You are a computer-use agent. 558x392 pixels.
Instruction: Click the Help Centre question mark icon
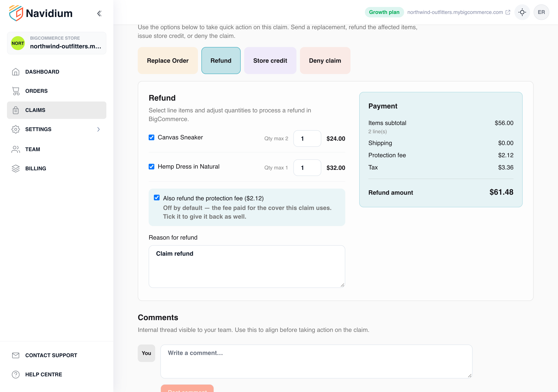click(x=15, y=375)
